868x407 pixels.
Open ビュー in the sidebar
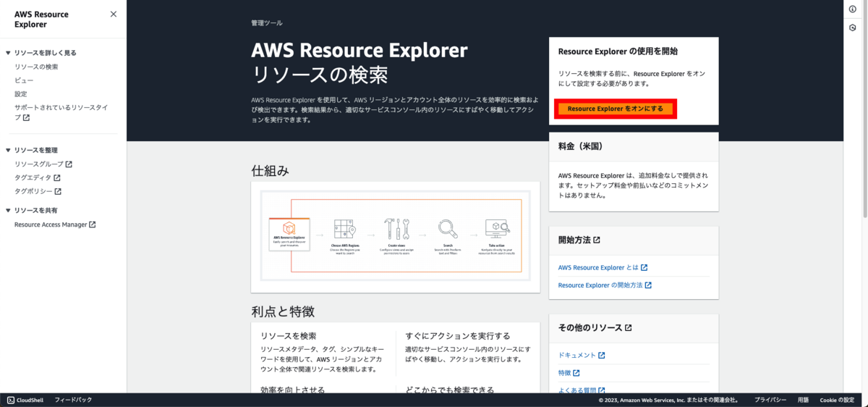click(24, 80)
